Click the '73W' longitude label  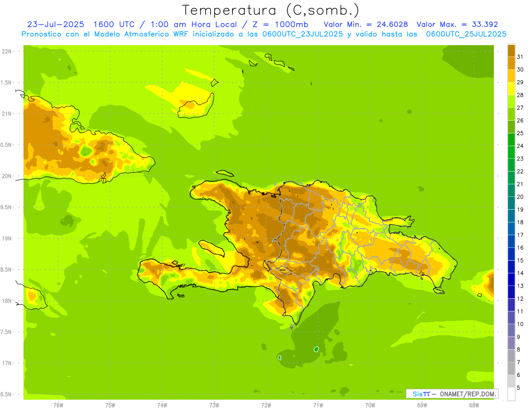pos(214,405)
